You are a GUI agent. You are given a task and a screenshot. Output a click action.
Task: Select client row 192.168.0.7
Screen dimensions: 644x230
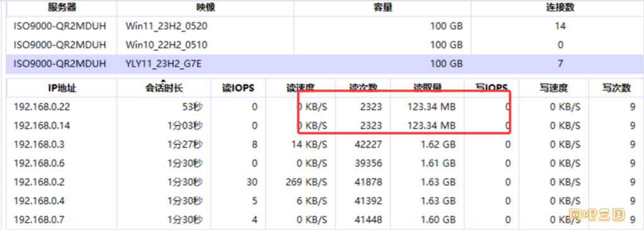325,220
